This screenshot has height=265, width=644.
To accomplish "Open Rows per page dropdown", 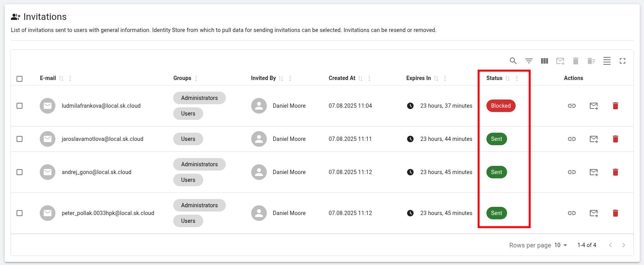I will (561, 245).
